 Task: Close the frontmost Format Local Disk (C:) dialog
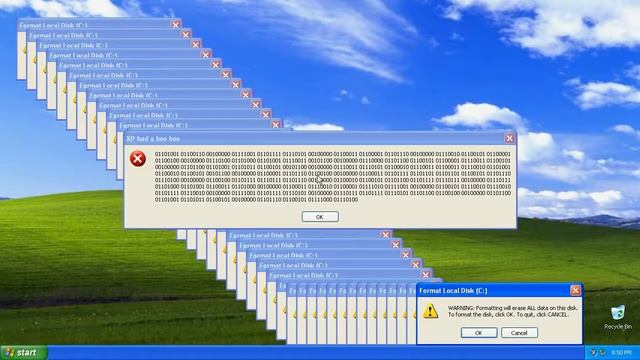tap(575, 290)
